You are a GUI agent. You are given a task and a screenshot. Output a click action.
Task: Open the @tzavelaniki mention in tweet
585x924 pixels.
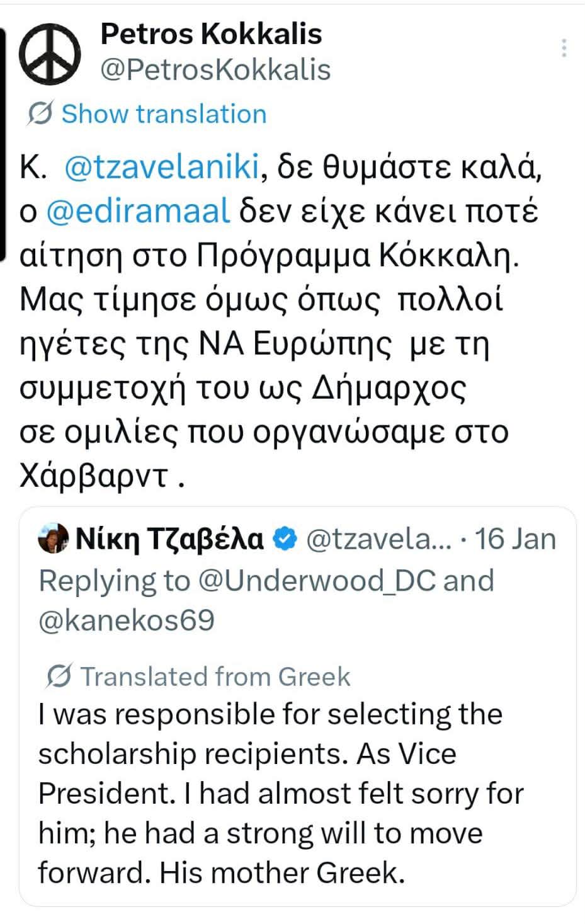162,168
